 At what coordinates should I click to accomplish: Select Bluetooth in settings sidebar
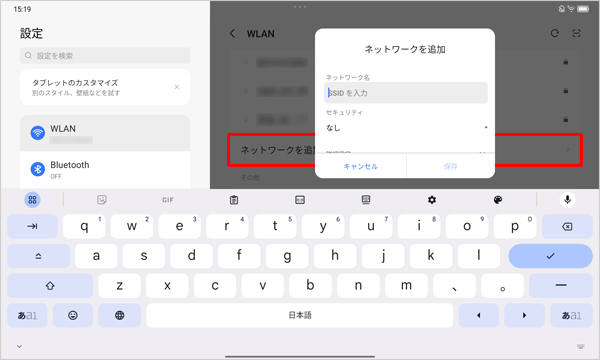(x=105, y=169)
